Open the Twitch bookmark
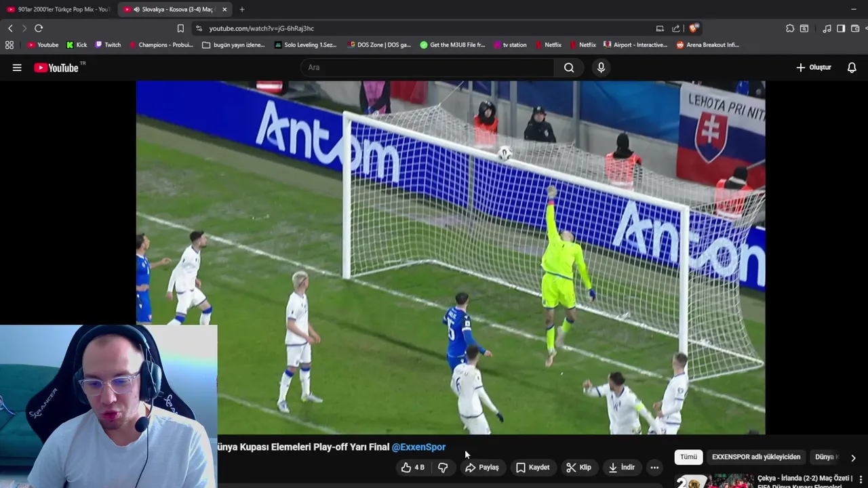 tap(108, 45)
